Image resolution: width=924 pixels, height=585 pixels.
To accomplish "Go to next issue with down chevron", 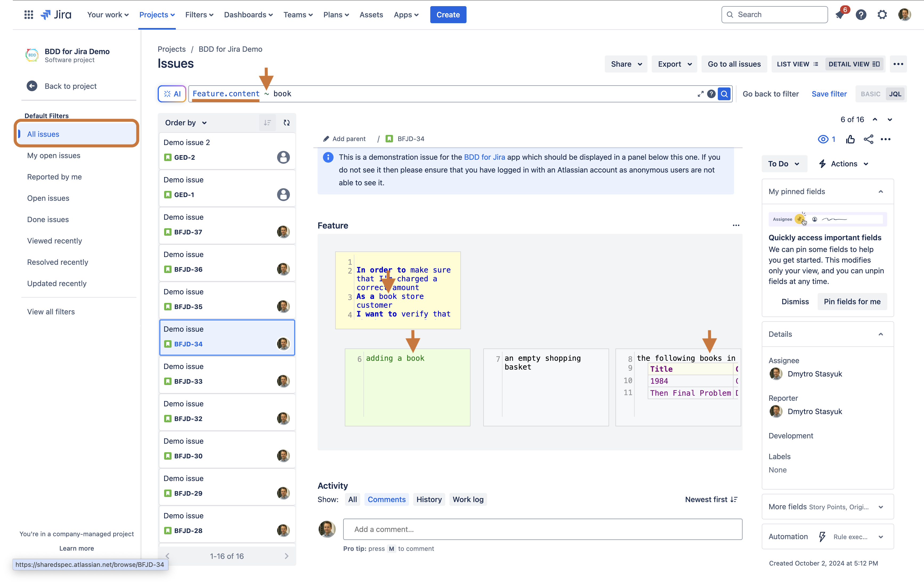I will (890, 119).
